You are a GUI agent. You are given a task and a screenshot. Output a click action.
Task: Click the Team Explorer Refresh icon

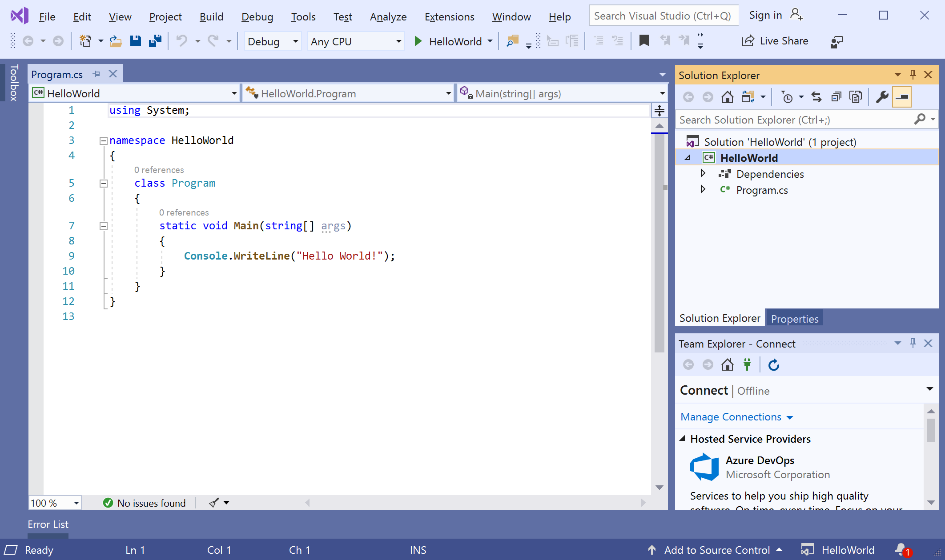click(x=773, y=364)
